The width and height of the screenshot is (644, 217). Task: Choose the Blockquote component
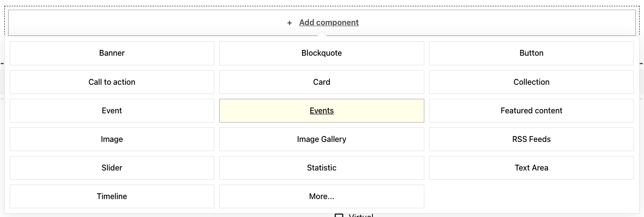[x=322, y=53]
